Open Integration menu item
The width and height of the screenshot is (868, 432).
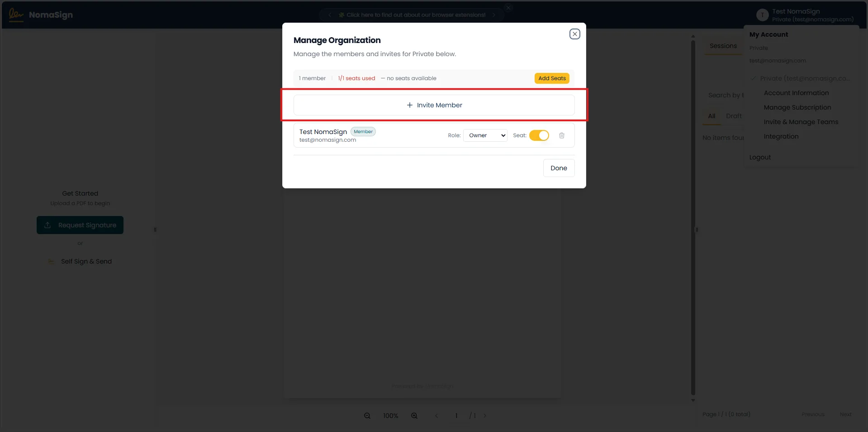pos(781,136)
